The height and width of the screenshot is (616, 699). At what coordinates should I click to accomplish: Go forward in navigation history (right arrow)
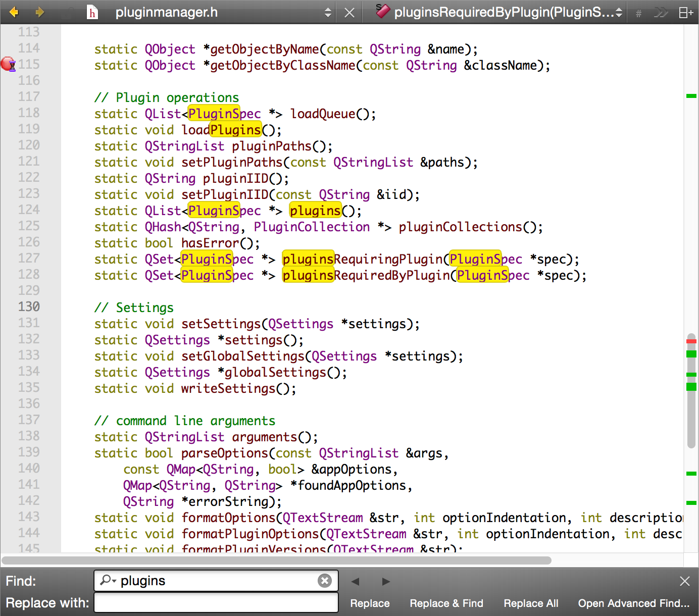(39, 12)
